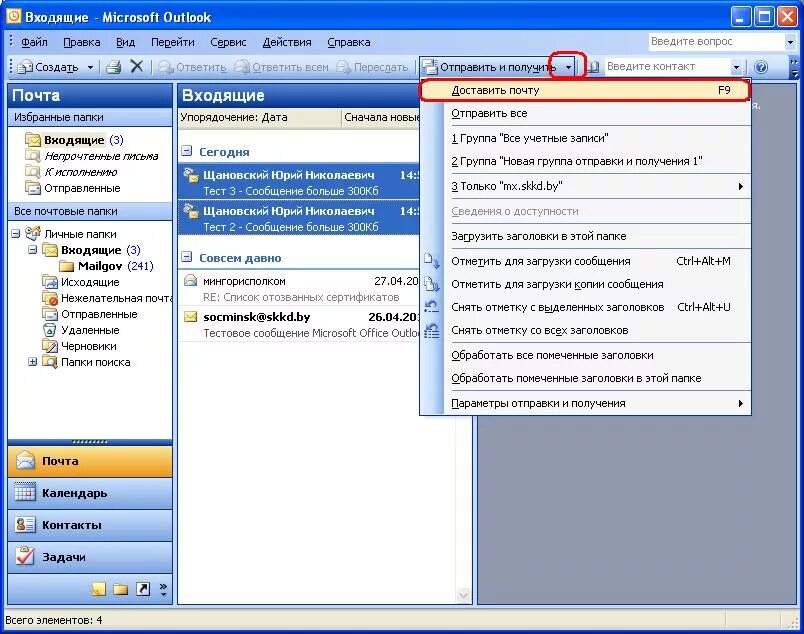Open the Файл menu
Viewport: 804px width, 634px height.
coord(34,42)
